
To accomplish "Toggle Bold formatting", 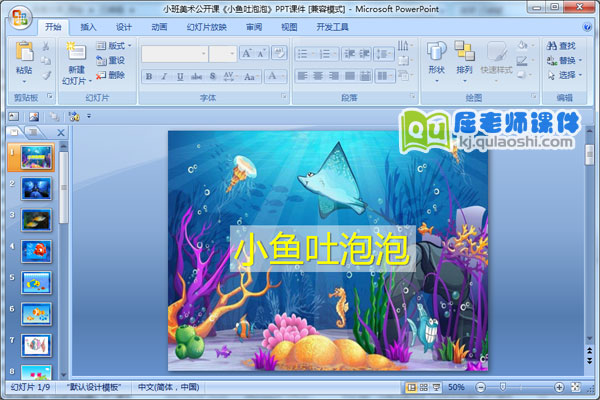I will click(149, 77).
